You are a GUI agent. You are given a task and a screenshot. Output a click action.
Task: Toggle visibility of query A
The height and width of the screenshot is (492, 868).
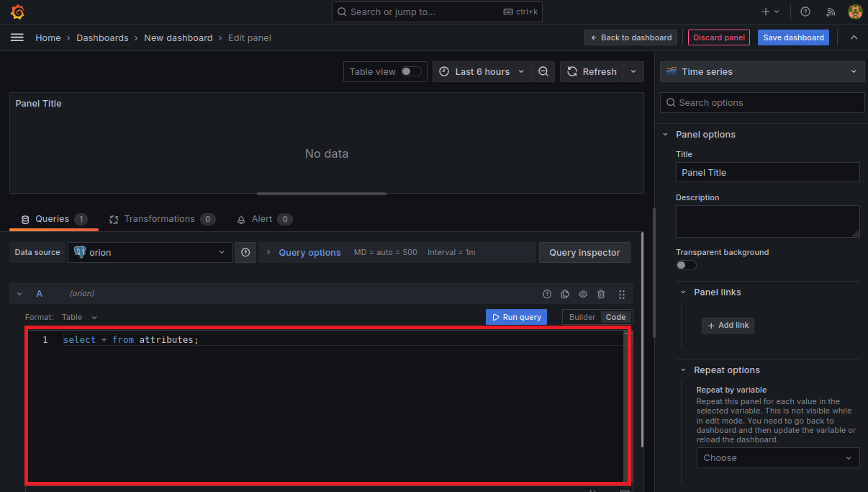pos(583,294)
